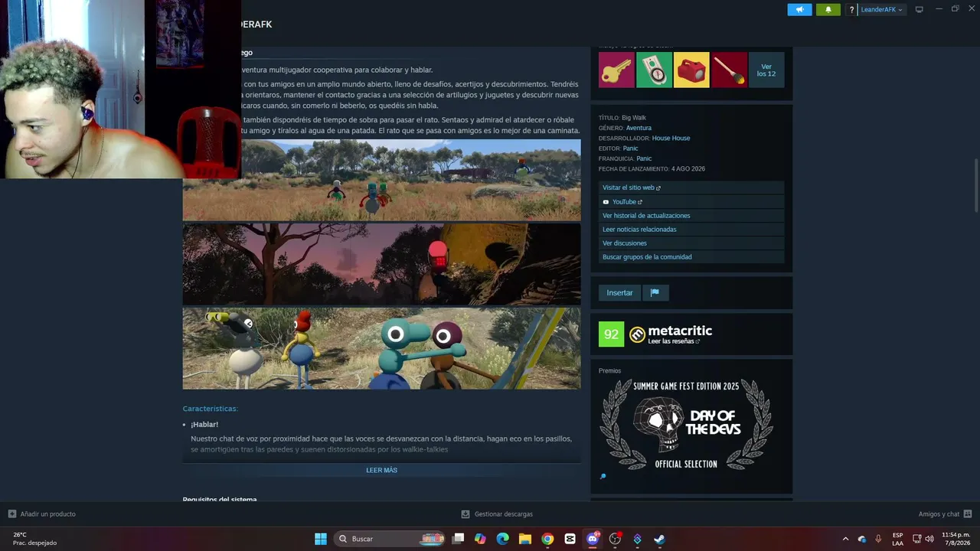The width and height of the screenshot is (980, 551).
Task: Expand the LeanderAFK account dropdown
Action: [882, 10]
